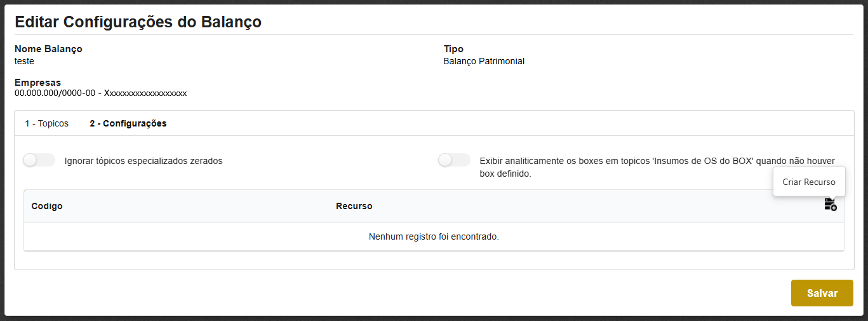Image resolution: width=868 pixels, height=321 pixels.
Task: Click the CNPJ number 00.000.000/0000-00
Action: pyautogui.click(x=55, y=93)
